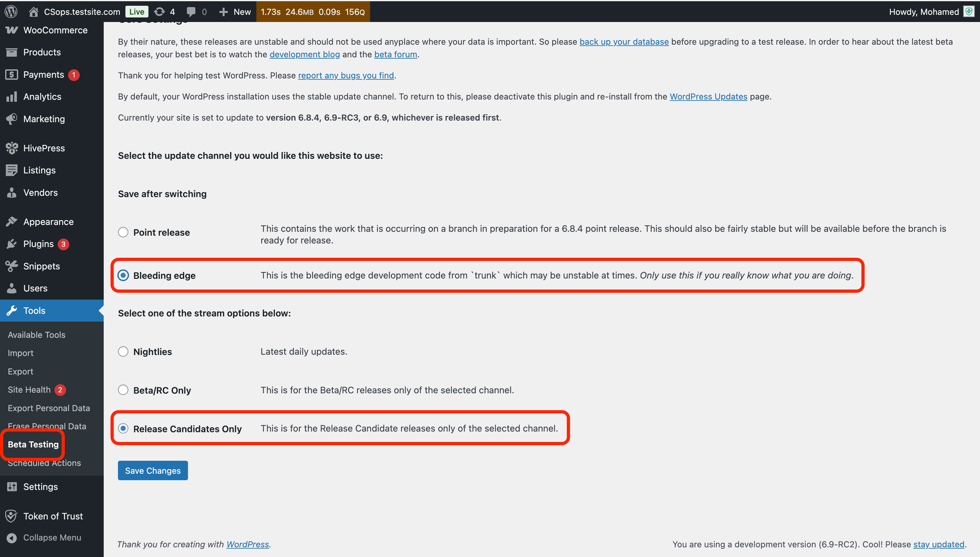Go to Scheduled Actions under Tools

point(44,463)
